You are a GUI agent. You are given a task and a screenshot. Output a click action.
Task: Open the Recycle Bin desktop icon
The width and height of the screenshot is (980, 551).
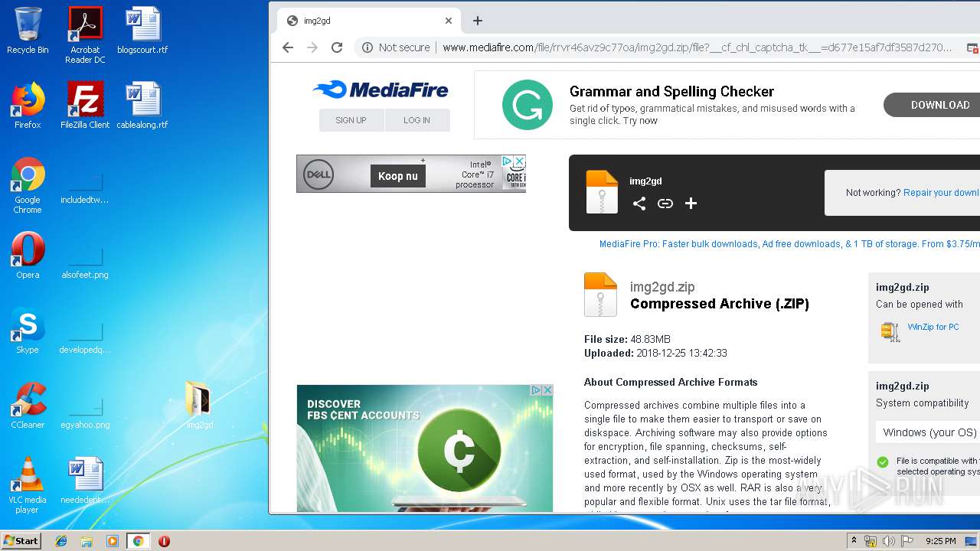coord(28,31)
